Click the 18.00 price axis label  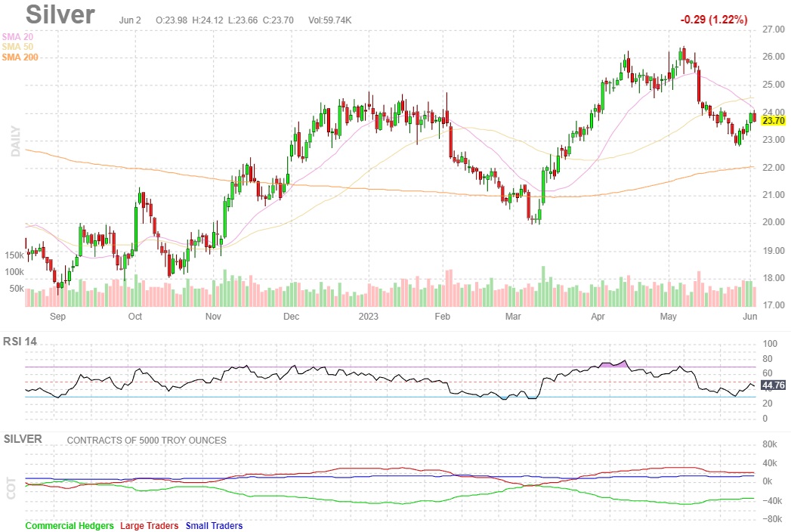774,278
